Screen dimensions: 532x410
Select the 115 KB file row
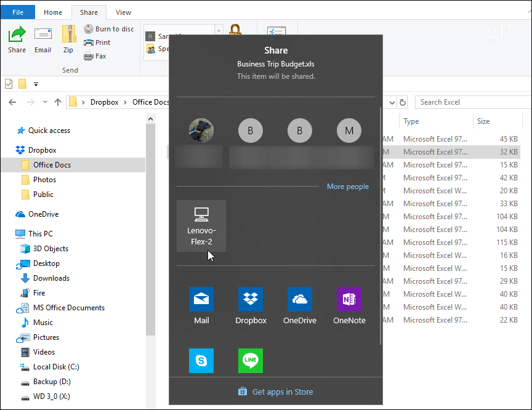click(451, 243)
